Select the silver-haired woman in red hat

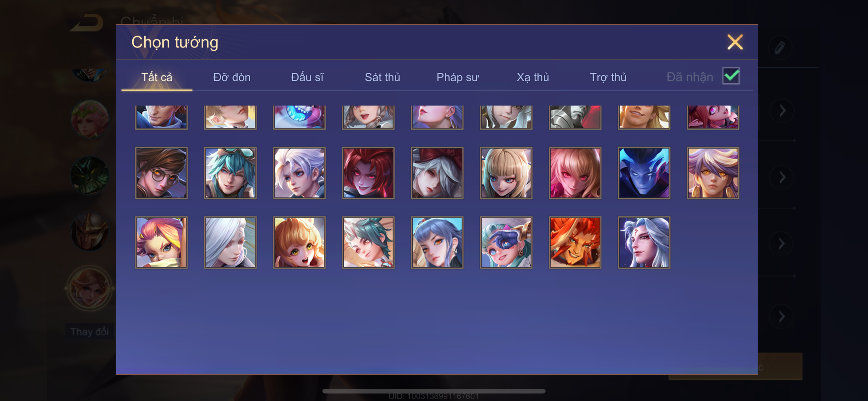click(437, 173)
